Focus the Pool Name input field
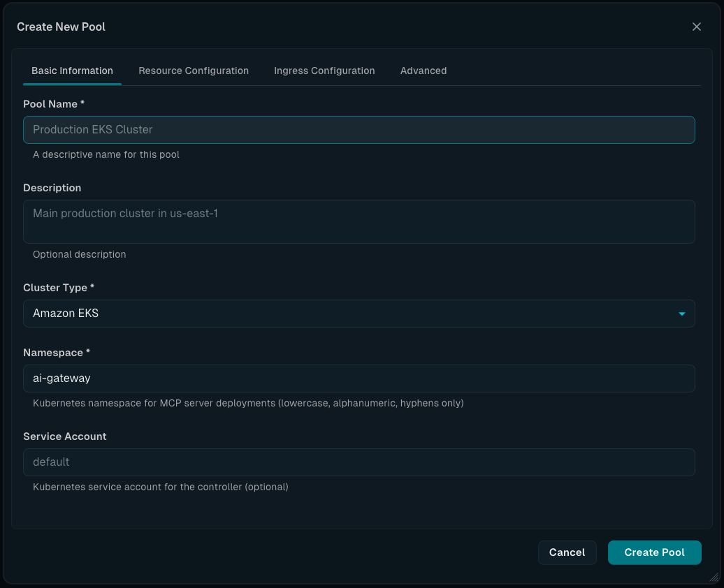The image size is (724, 588). point(359,130)
